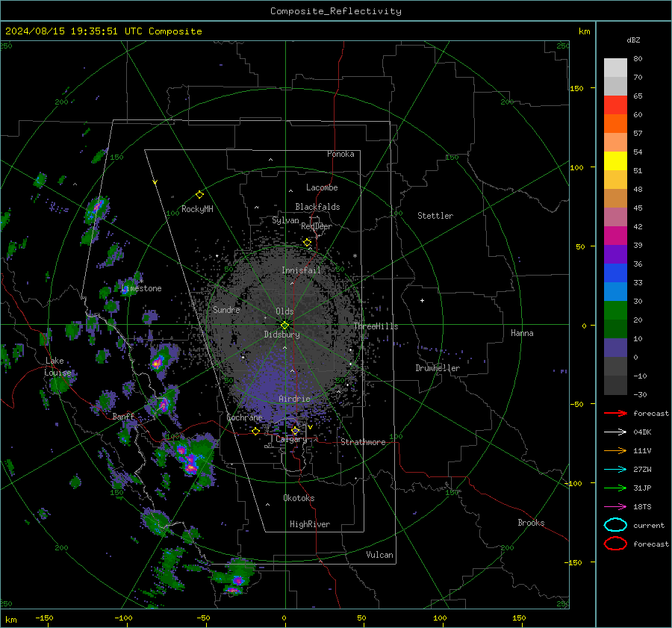Click the Calgary city label
672x628 pixels.
click(291, 439)
